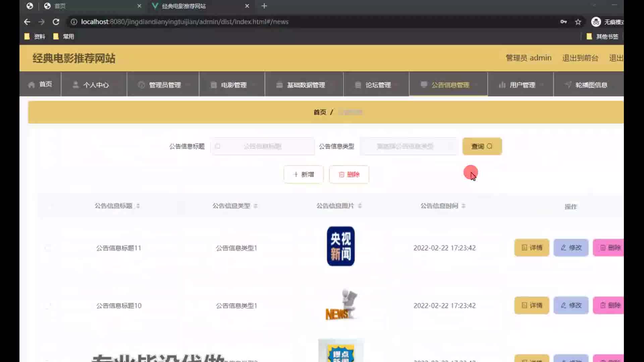Screen dimensions: 644x362
Task: Click the 公告信息标题10 cell text
Action: point(119,306)
